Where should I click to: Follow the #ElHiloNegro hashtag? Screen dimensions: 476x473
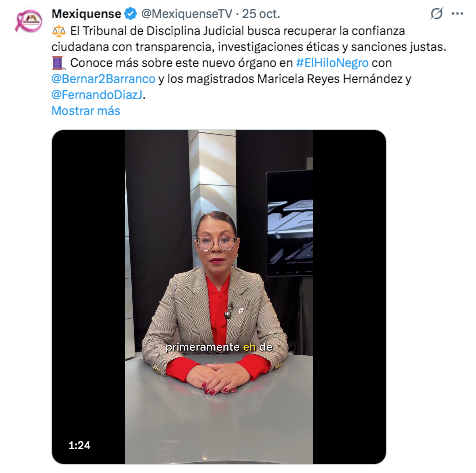coord(332,63)
